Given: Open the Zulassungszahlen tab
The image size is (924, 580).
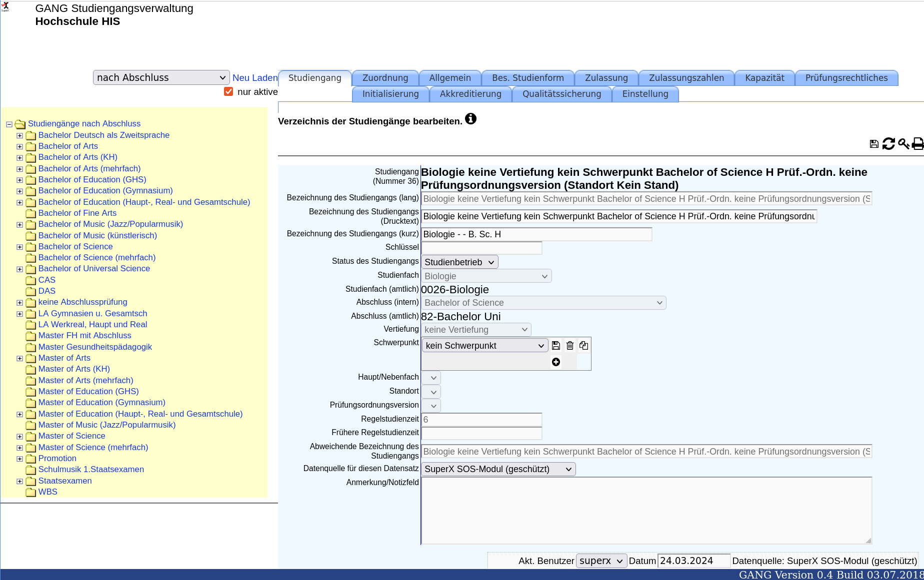Looking at the screenshot, I should click(x=686, y=78).
